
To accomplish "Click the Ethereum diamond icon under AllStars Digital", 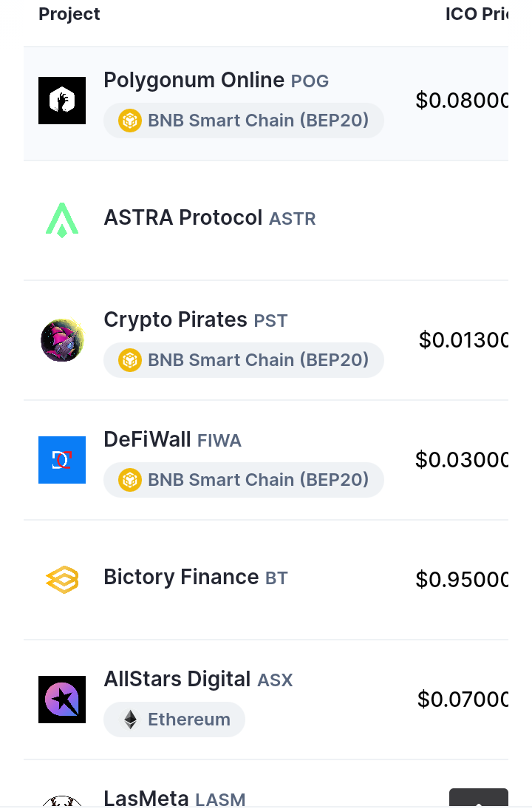I will point(131,720).
